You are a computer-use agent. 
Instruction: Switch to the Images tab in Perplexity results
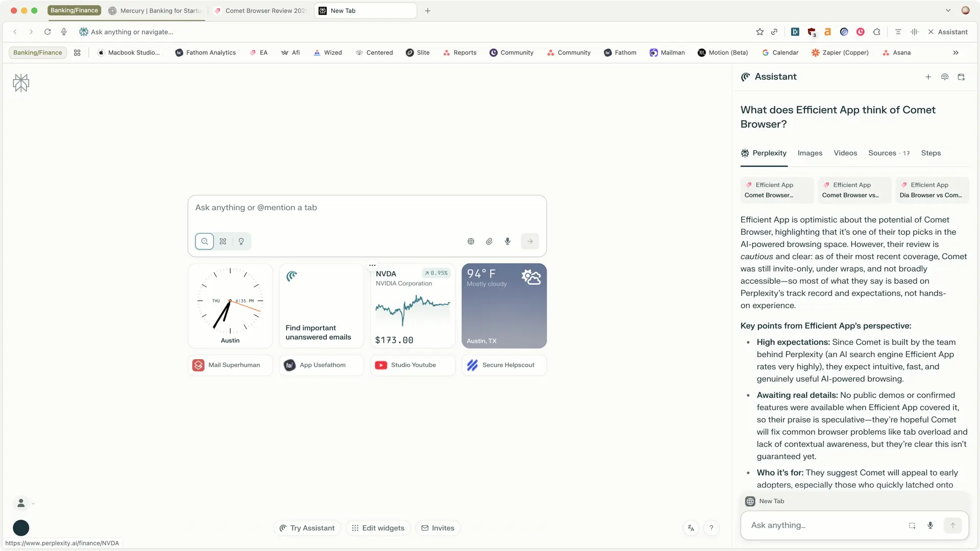[x=810, y=153]
